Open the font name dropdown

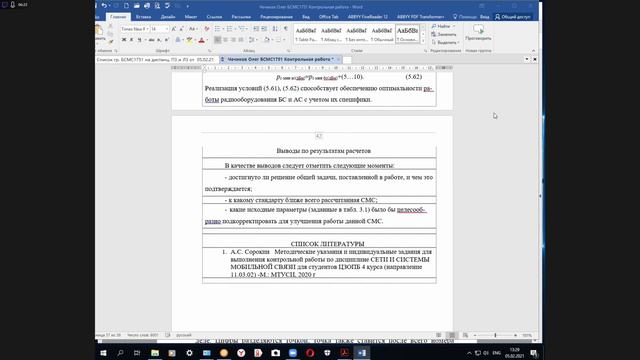tap(147, 29)
